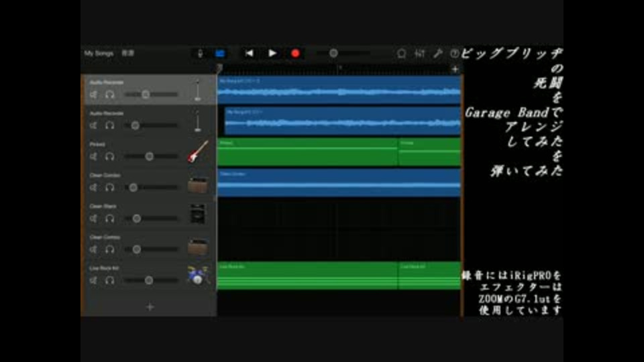Solo the Clean Stack track
The image size is (644, 362).
[109, 219]
